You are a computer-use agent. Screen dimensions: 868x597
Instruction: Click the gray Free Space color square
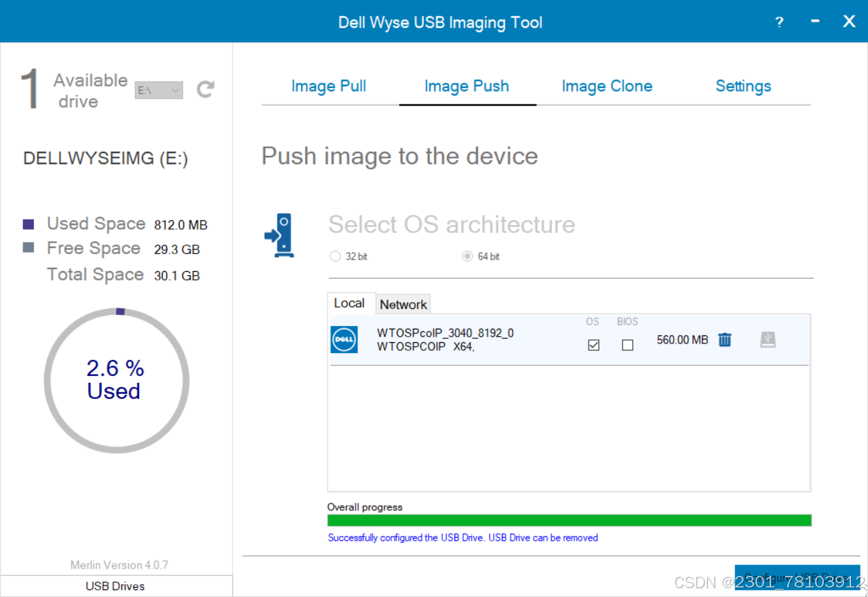coord(28,248)
